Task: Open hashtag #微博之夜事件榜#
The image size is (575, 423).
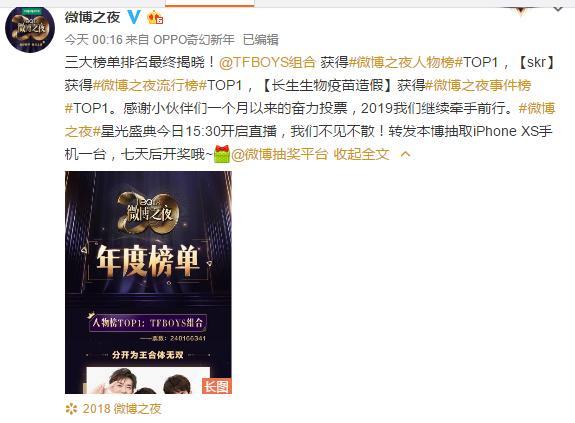Action: [x=479, y=85]
